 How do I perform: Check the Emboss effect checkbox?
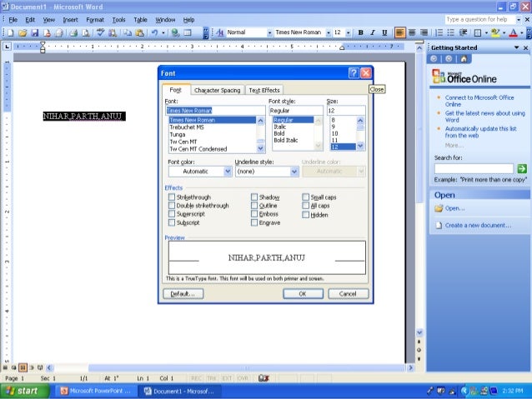pos(254,214)
